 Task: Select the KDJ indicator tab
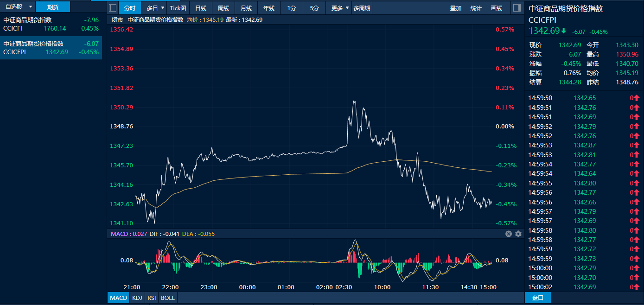point(137,298)
